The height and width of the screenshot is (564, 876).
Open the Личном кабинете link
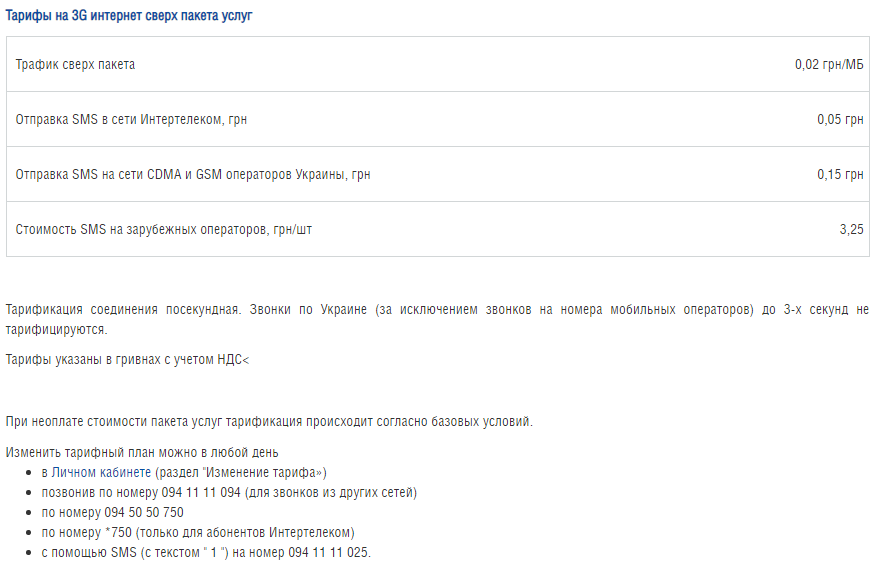coord(101,472)
